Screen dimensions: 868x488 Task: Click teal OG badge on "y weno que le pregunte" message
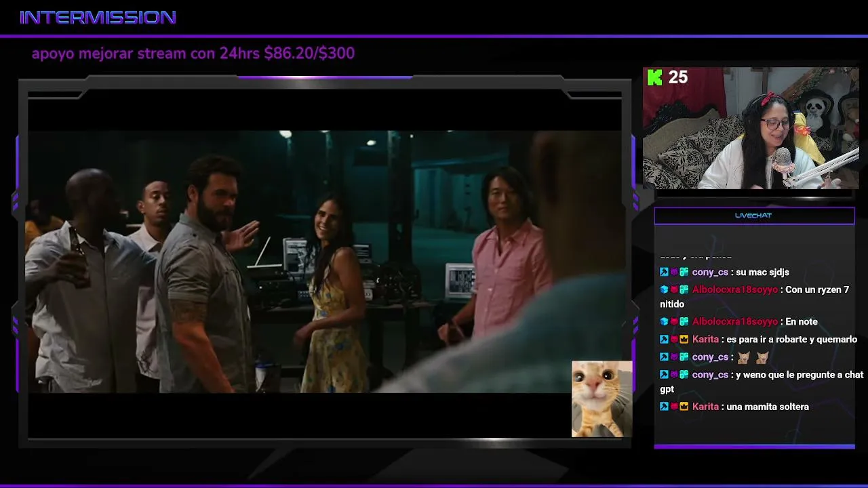tap(684, 375)
